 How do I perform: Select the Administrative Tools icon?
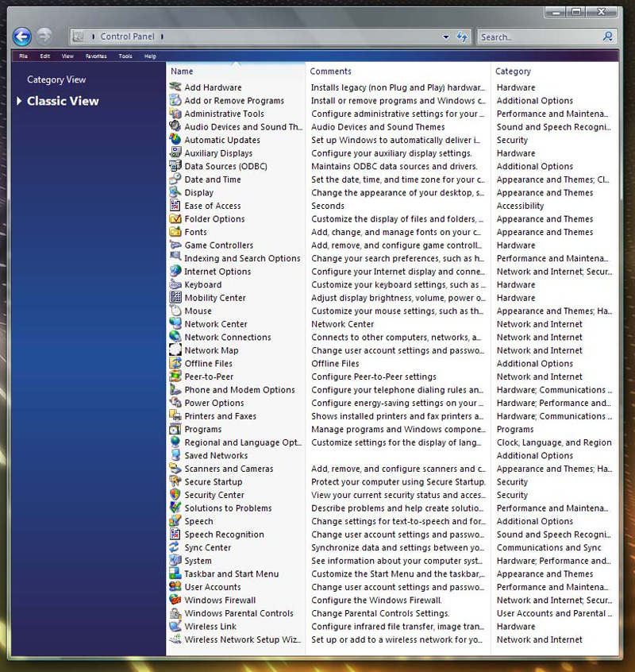click(x=175, y=114)
